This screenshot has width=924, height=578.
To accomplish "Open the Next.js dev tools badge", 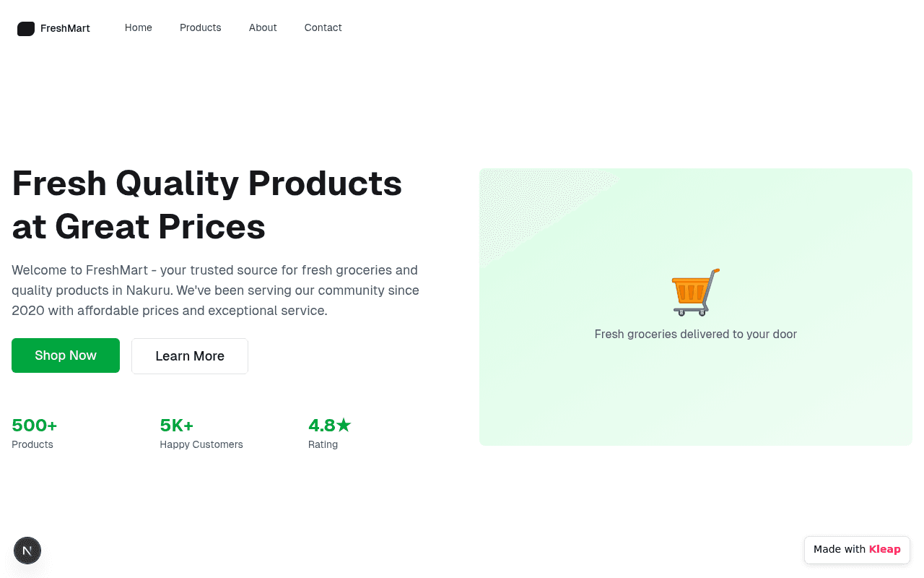I will pos(27,551).
